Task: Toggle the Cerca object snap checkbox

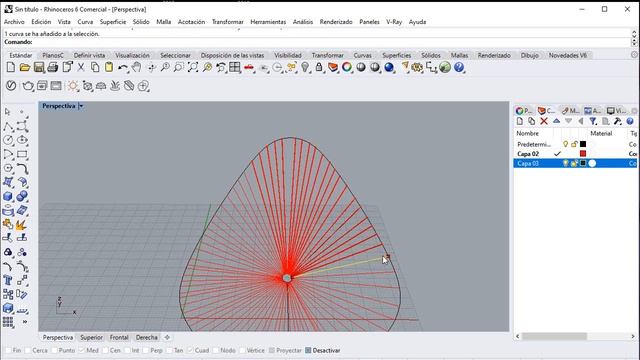Action: click(x=28, y=350)
